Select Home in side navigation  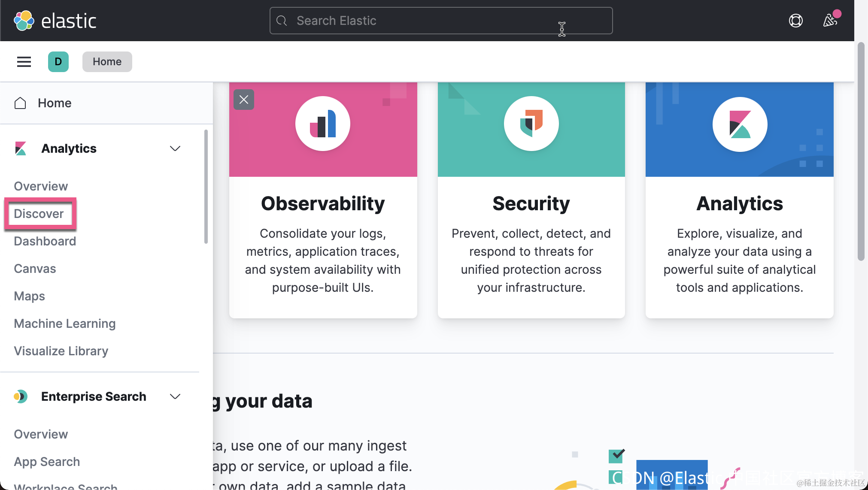(x=55, y=103)
